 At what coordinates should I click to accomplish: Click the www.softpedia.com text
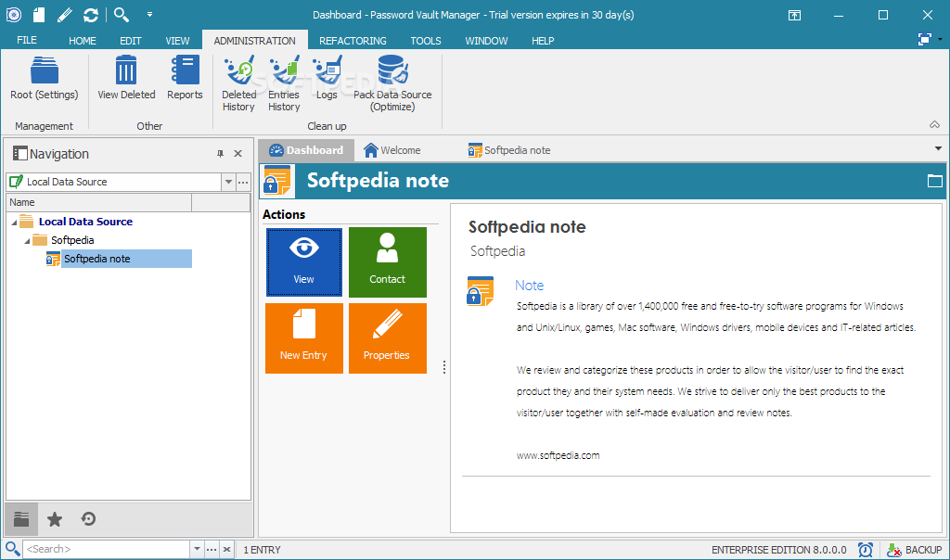click(558, 455)
